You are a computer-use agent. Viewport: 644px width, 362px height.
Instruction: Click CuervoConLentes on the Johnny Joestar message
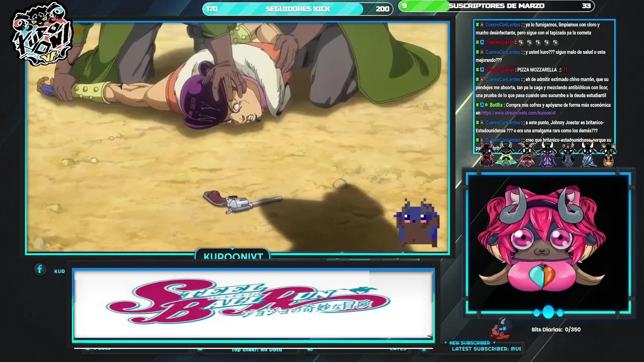tap(503, 123)
